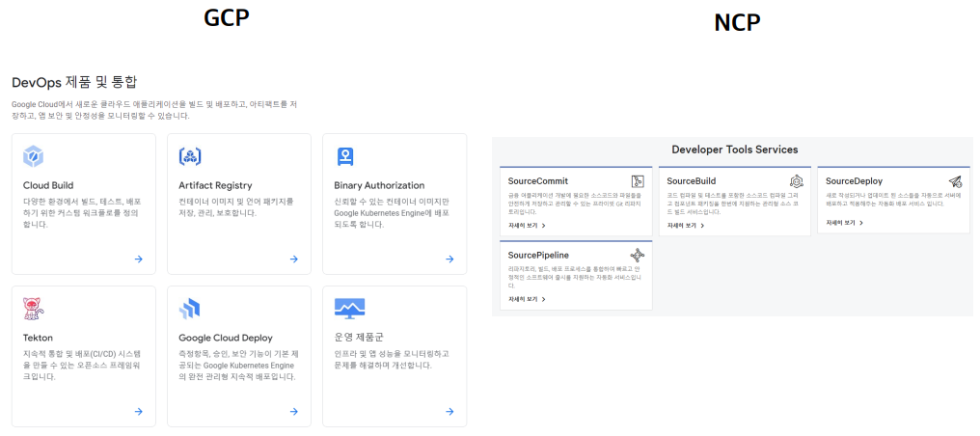The height and width of the screenshot is (436, 980).
Task: Click the operations suite monitor icon
Action: point(349,309)
